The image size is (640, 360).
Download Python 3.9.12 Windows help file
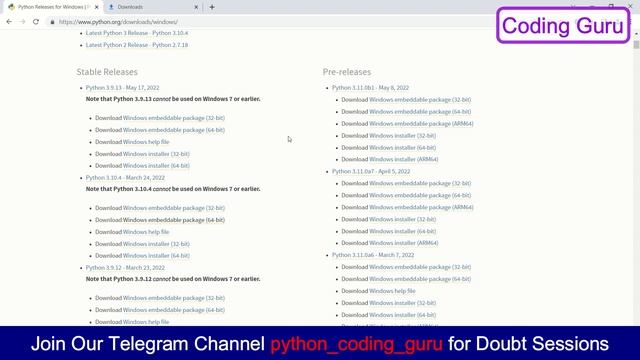146,322
